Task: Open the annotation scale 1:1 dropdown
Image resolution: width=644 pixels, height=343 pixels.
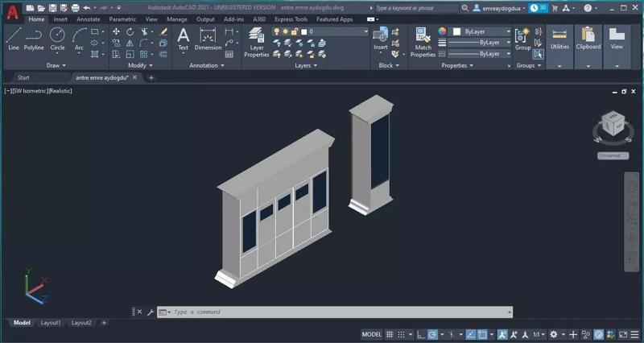Action: [x=539, y=334]
